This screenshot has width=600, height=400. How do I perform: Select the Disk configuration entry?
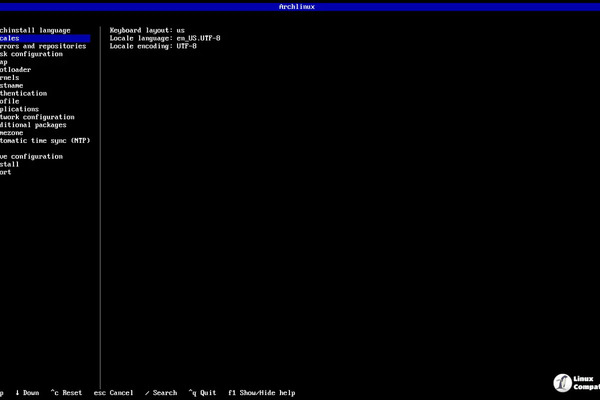pos(31,54)
